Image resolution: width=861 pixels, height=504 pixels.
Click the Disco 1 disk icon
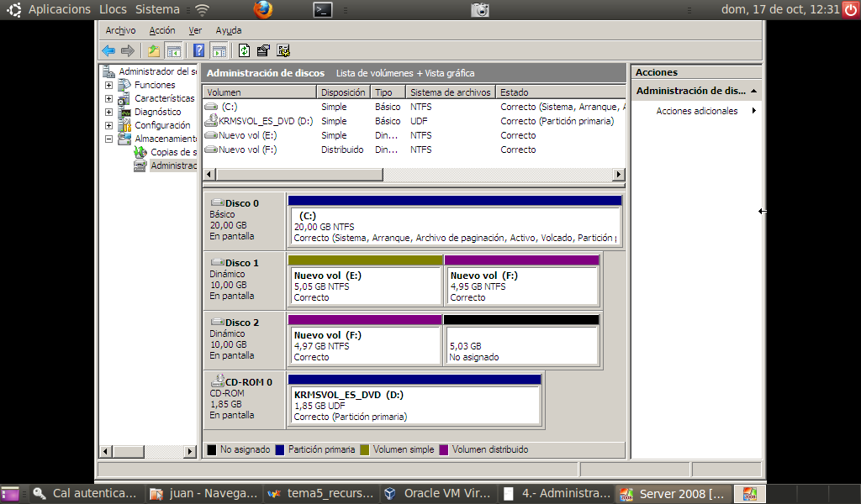[x=218, y=262]
